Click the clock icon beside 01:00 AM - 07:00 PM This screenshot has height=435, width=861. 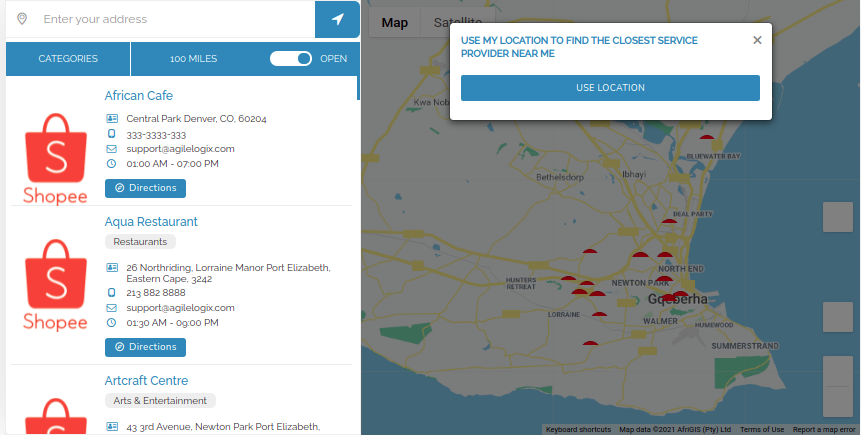click(x=111, y=164)
